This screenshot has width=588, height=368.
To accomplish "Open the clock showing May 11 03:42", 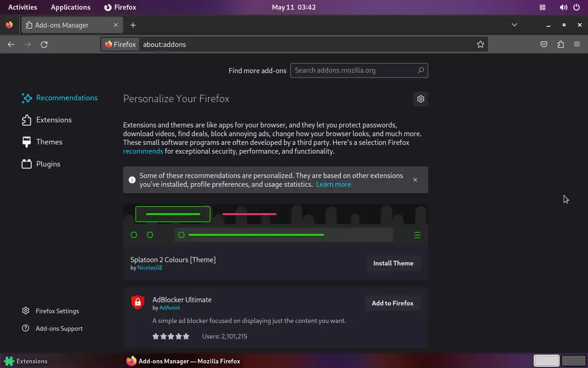I will (x=294, y=7).
